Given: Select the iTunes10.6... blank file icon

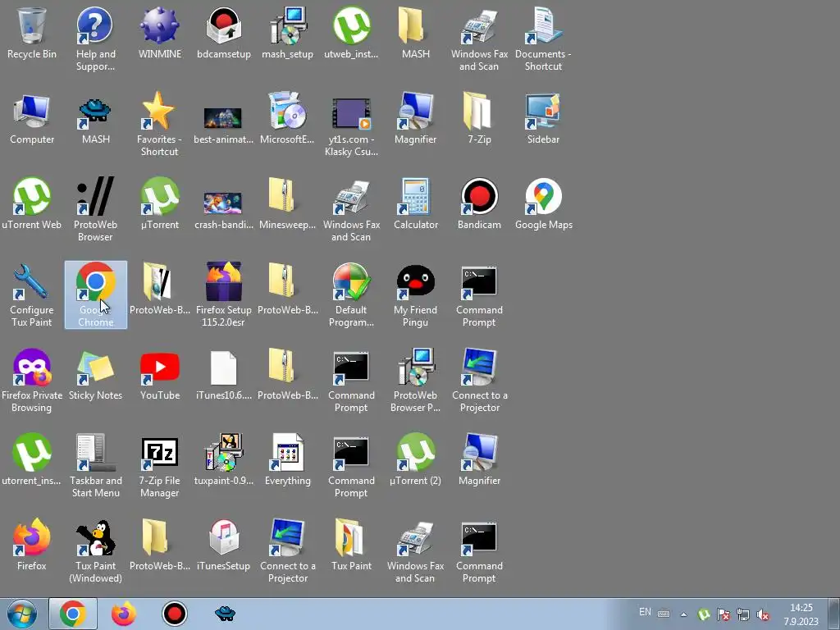Looking at the screenshot, I should pyautogui.click(x=223, y=374).
